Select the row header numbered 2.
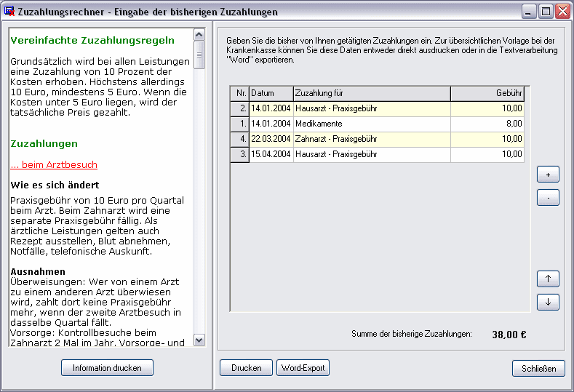 pos(240,108)
